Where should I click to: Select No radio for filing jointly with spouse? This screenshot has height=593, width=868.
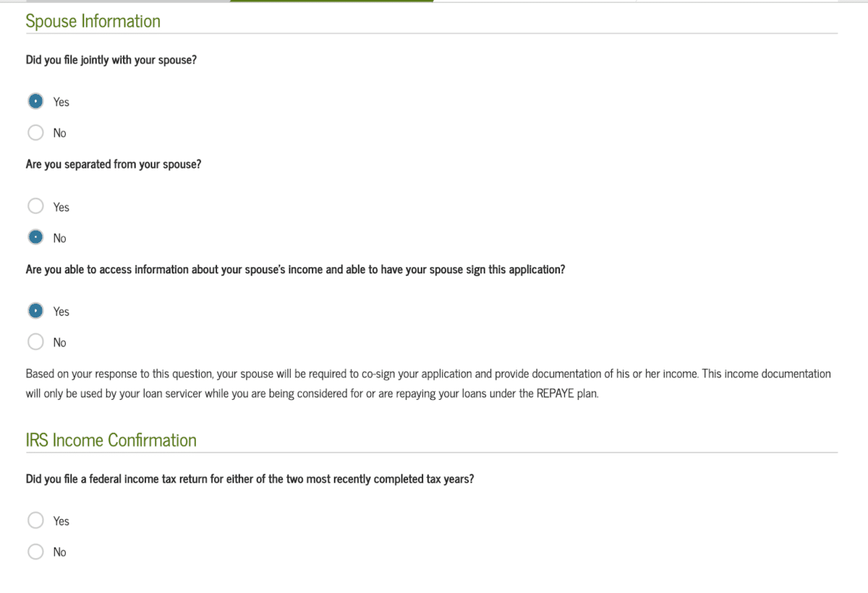point(35,133)
